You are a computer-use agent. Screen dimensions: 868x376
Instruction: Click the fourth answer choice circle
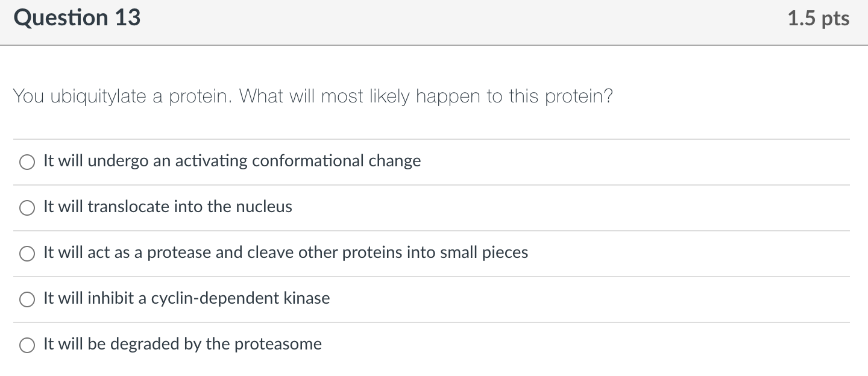pyautogui.click(x=27, y=299)
